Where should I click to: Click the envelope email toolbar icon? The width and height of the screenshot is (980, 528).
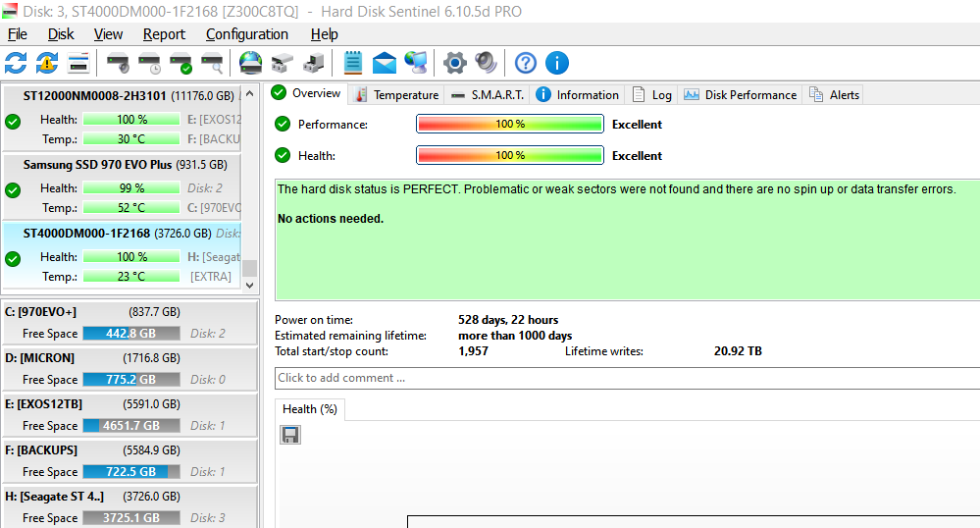pyautogui.click(x=384, y=63)
